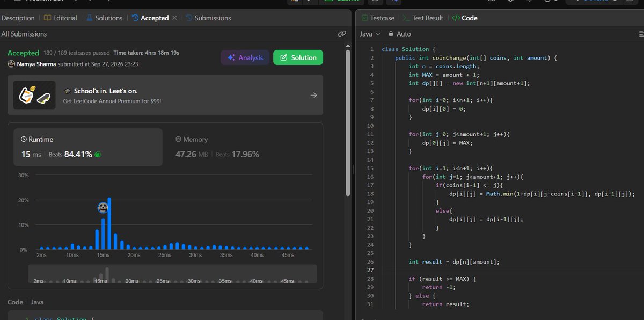
Task: Open the Java language dropdown
Action: (x=370, y=34)
